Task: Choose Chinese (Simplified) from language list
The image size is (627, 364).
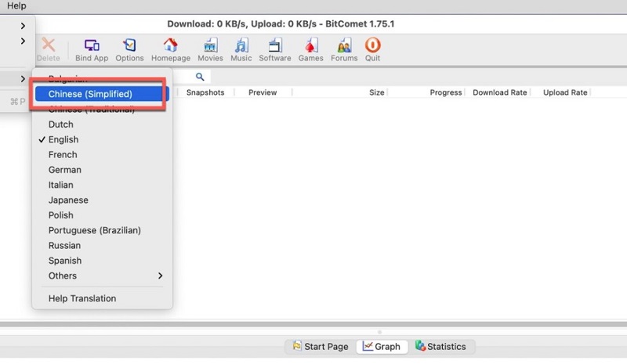Action: [x=90, y=94]
